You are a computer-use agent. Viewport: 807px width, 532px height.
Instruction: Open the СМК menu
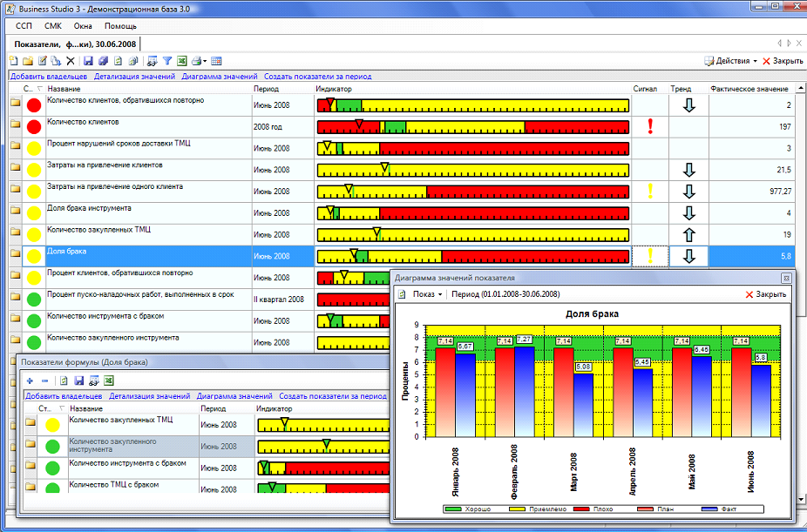[x=53, y=26]
